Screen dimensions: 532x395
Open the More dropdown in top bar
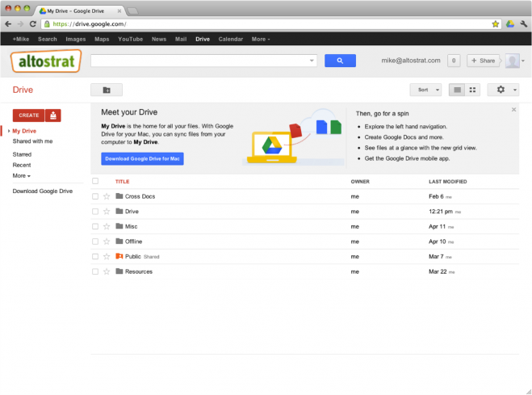coord(261,40)
